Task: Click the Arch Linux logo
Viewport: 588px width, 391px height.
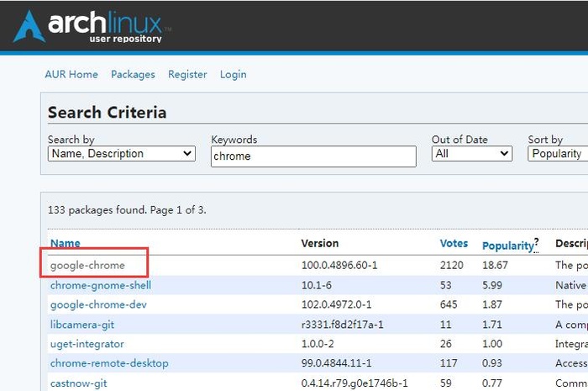Action: (92, 26)
